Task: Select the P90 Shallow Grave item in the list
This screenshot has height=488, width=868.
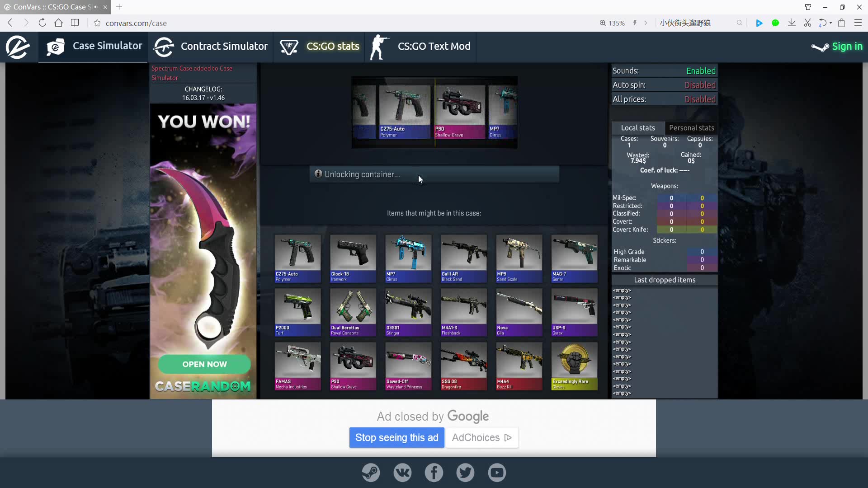Action: click(x=353, y=366)
